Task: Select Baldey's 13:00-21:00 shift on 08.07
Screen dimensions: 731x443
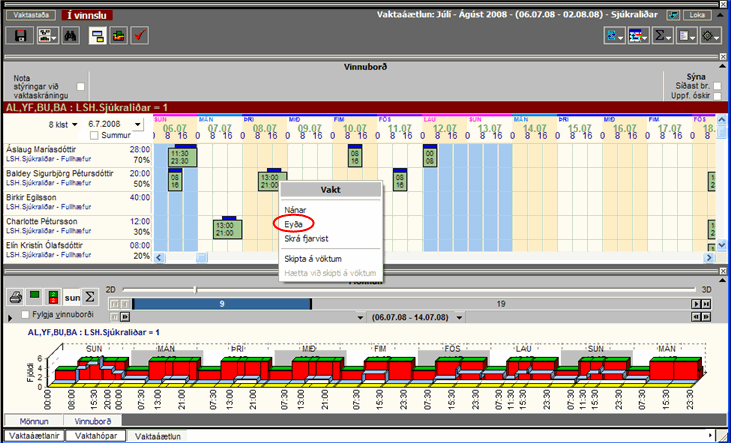Action: point(273,181)
